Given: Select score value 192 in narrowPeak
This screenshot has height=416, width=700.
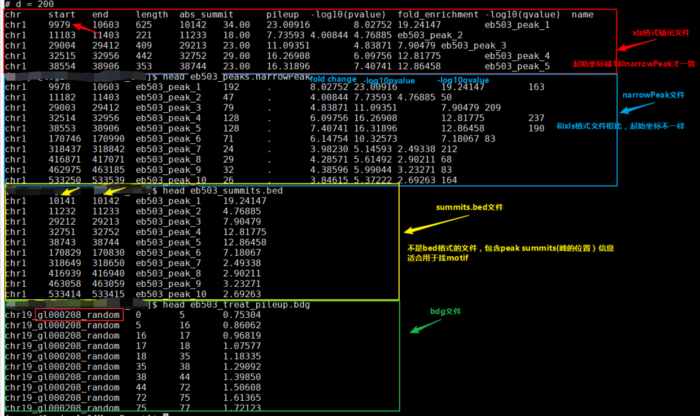Looking at the screenshot, I should click(x=231, y=87).
